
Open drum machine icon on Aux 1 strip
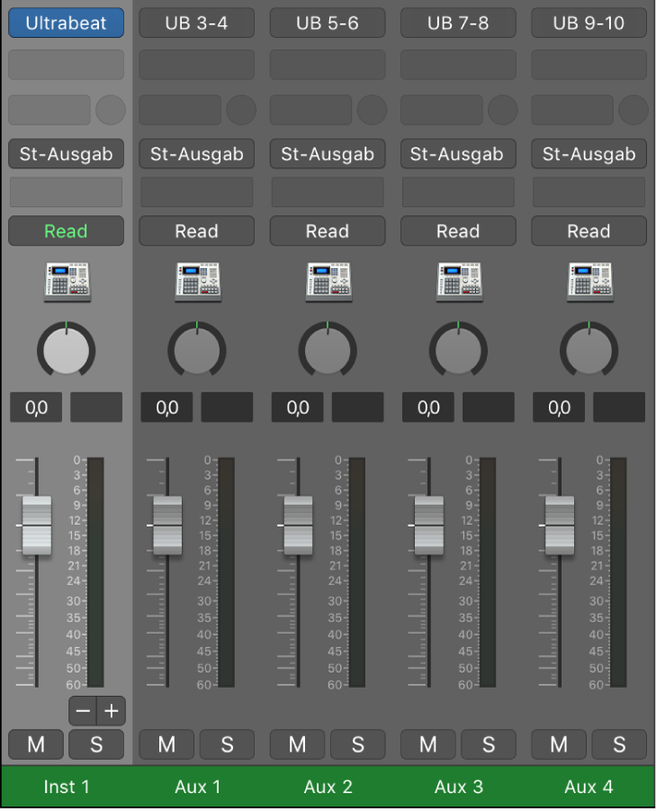pos(198,282)
